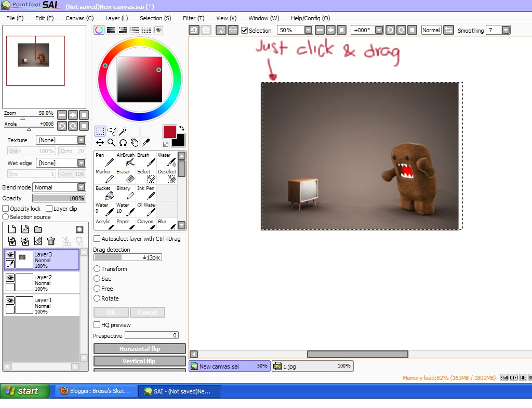Viewport: 532px width, 408px height.
Task: Select the Rotate view tool
Action: [x=123, y=143]
